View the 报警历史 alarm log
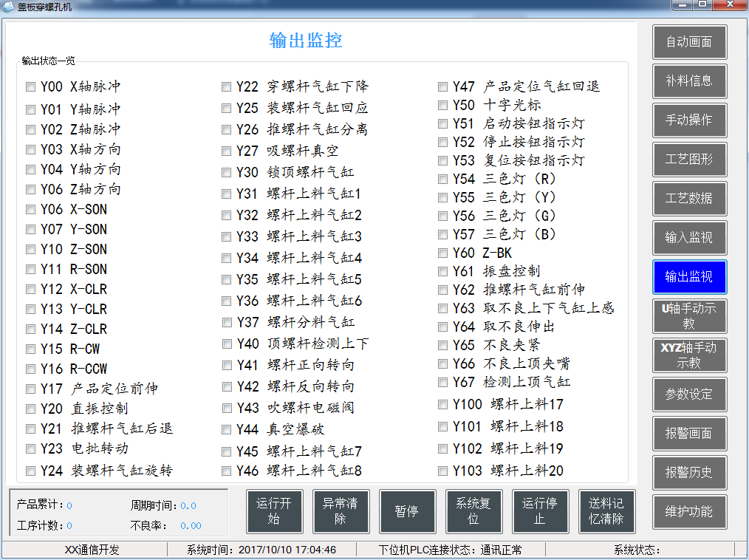Screen dimensions: 749x560 pos(689,473)
